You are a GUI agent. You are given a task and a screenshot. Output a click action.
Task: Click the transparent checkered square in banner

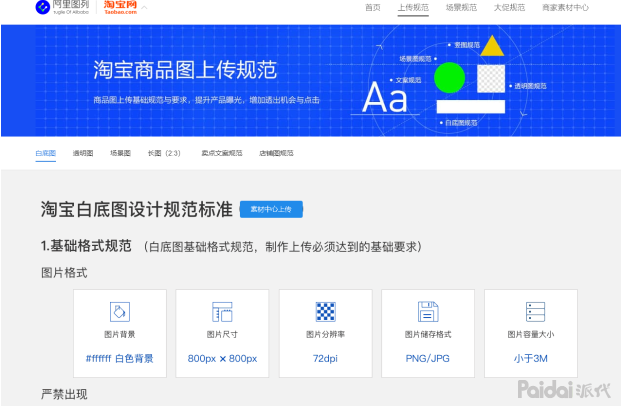click(491, 79)
